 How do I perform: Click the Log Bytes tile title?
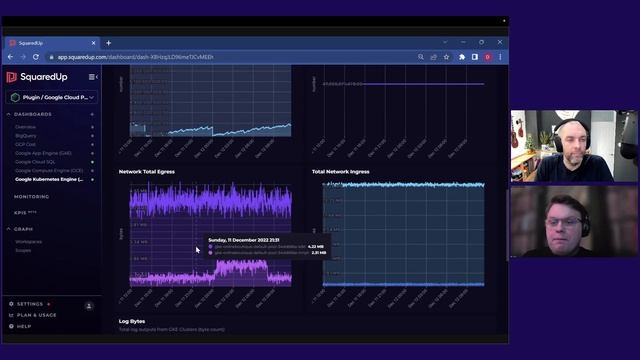coord(132,322)
